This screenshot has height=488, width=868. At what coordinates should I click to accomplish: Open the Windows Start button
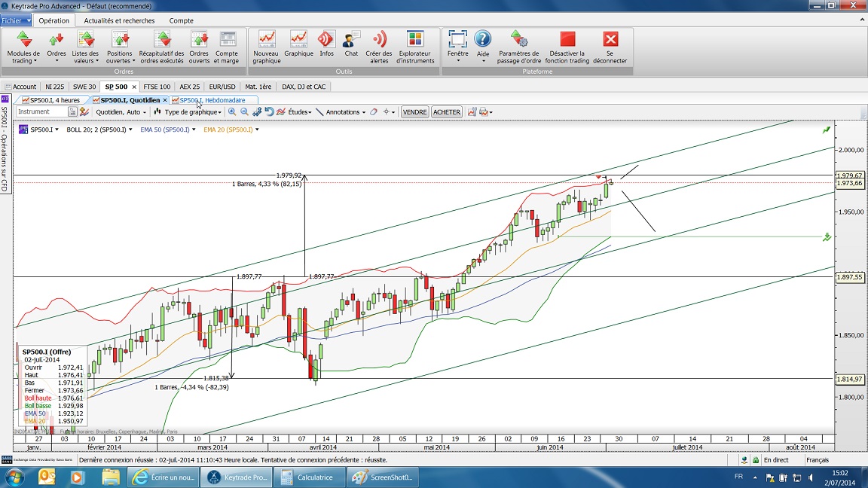coord(14,477)
